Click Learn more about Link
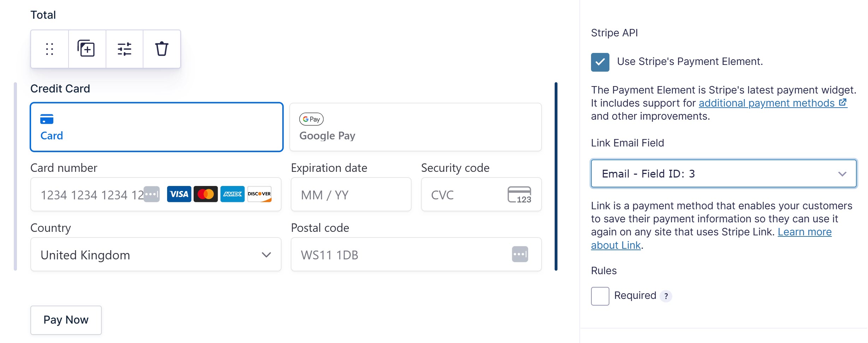The height and width of the screenshot is (343, 868). tap(805, 232)
